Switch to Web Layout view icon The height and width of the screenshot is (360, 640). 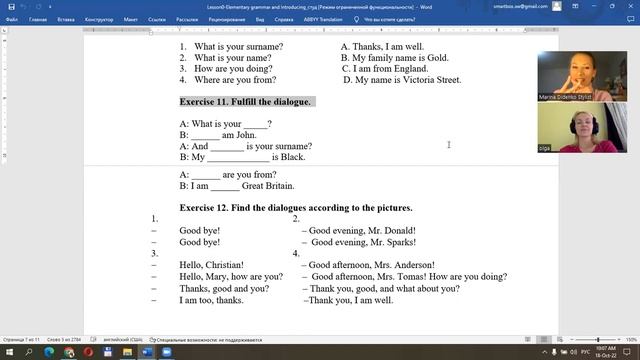coord(560,340)
